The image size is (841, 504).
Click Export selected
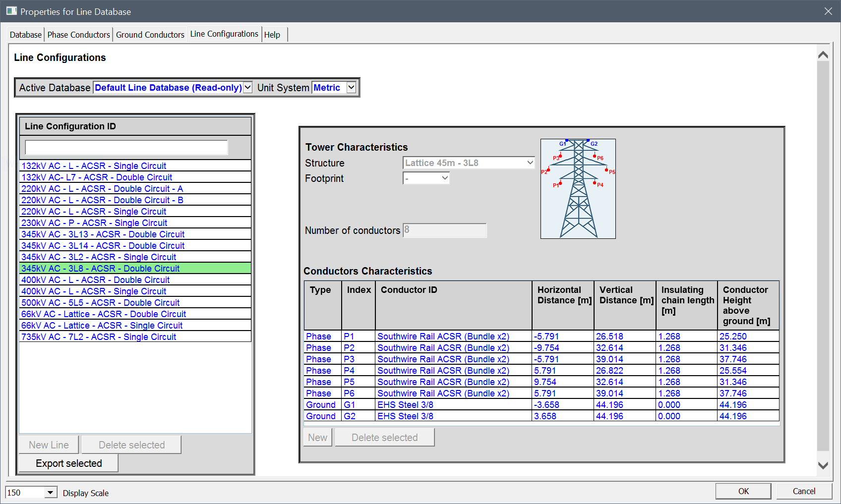[x=68, y=463]
